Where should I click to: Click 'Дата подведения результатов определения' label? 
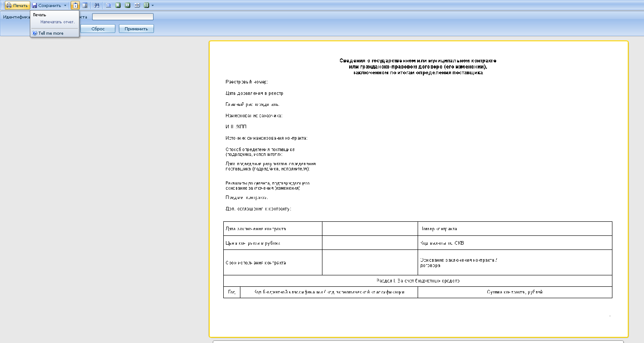pos(270,163)
